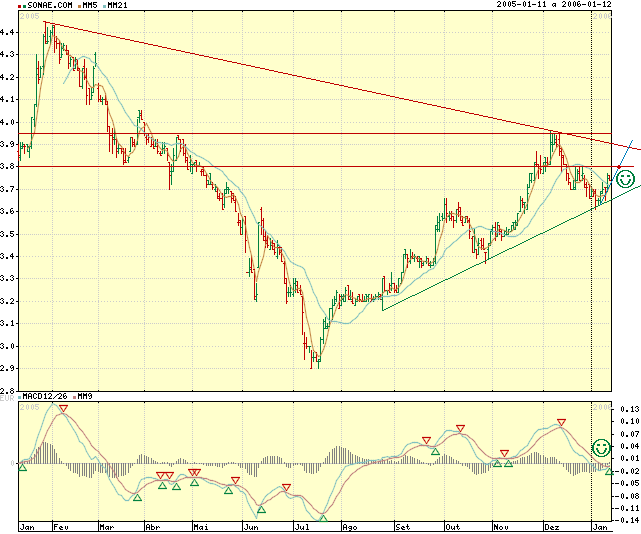The height and width of the screenshot is (534, 641).
Task: Click the EUR currency label
Action: [x=7, y=398]
